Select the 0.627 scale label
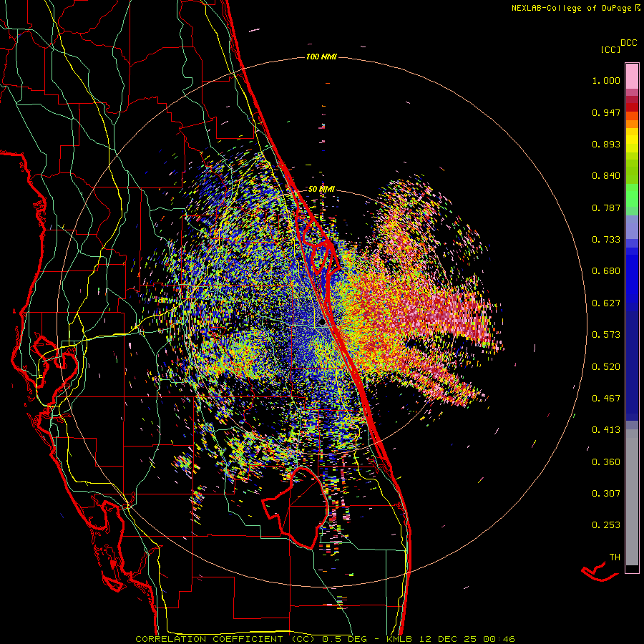Screen dimensions: 644x644 (606, 303)
